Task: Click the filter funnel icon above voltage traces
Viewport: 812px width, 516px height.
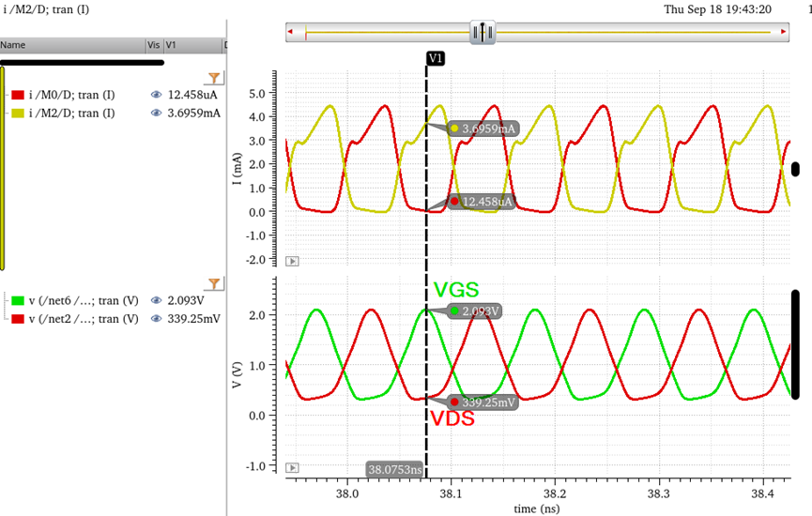Action: tap(214, 283)
